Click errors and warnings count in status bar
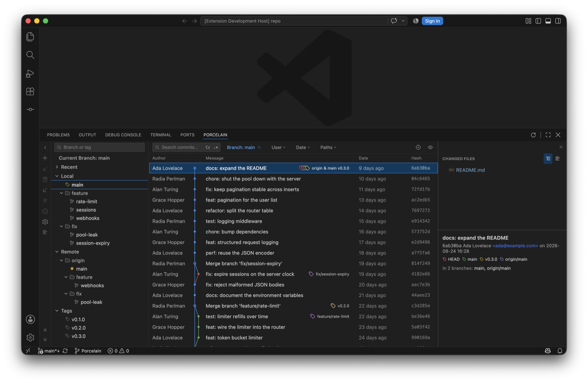 click(x=118, y=351)
